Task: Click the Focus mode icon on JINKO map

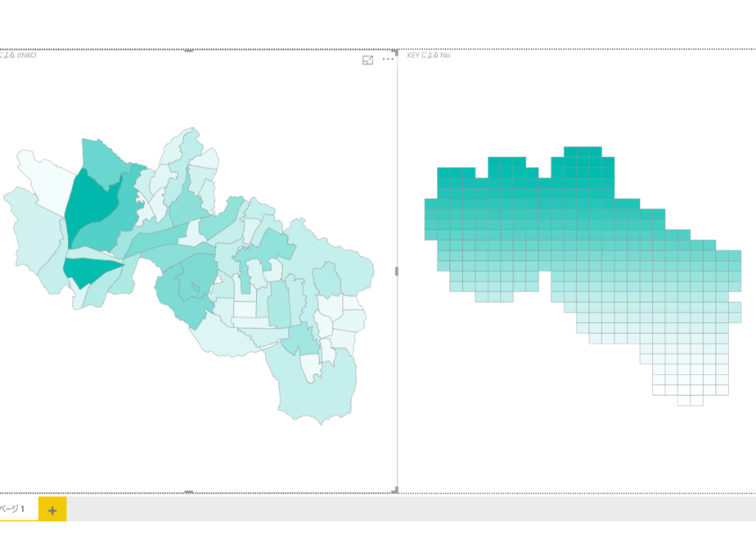Action: 368,60
